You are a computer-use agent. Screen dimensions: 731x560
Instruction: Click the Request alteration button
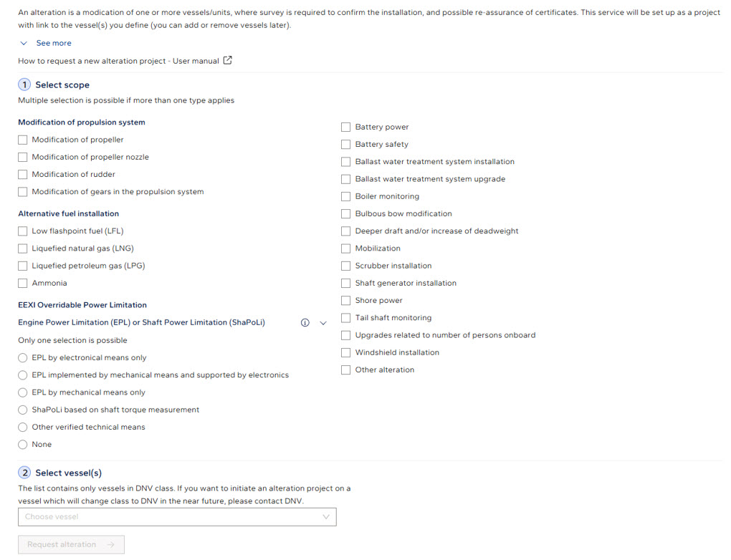pyautogui.click(x=71, y=545)
